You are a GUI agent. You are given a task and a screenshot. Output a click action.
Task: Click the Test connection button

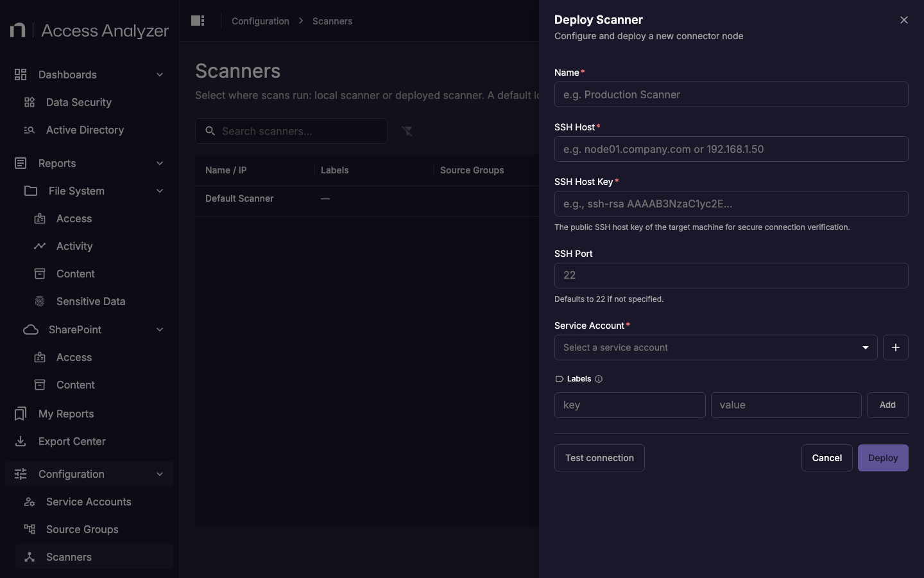click(x=599, y=458)
